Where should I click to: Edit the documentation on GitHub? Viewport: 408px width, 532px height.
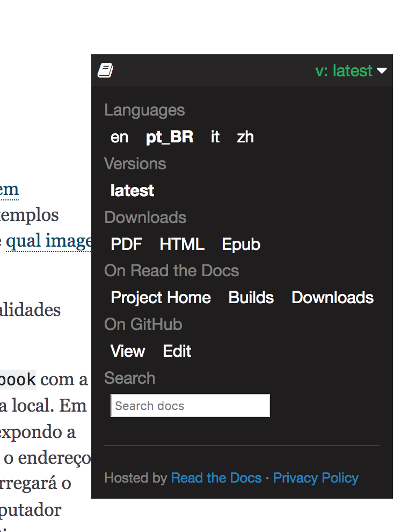coord(176,351)
